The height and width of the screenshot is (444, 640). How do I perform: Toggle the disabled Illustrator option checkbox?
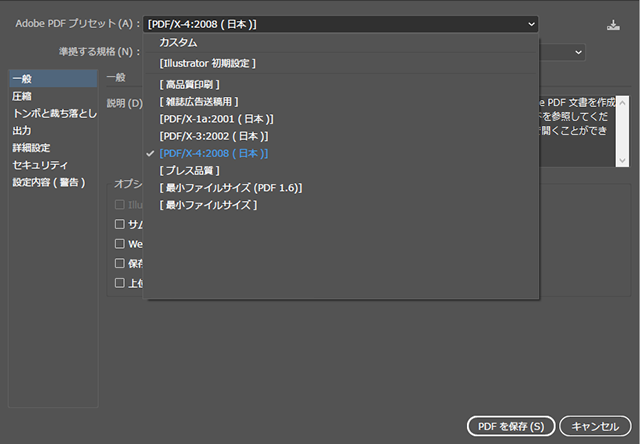tap(120, 204)
